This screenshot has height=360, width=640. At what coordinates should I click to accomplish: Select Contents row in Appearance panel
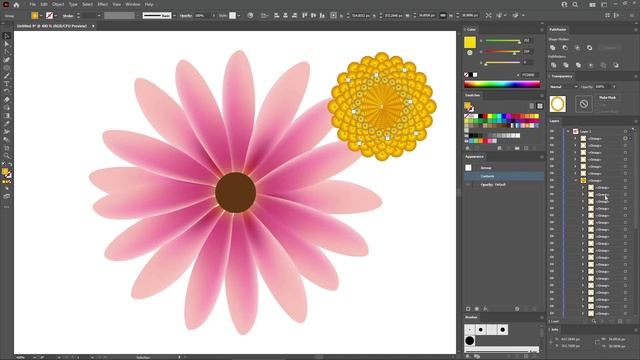504,176
